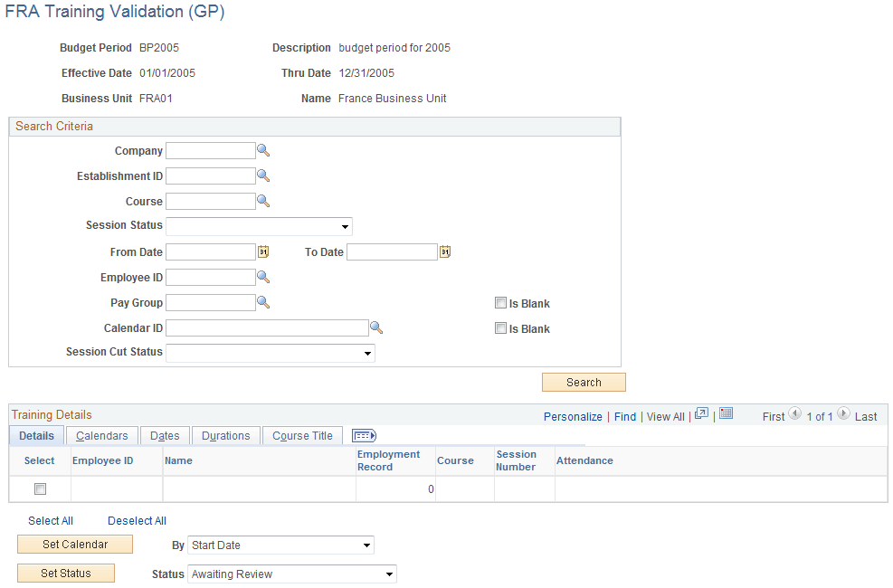Open the Course lookup prompt
The height and width of the screenshot is (588, 893).
(x=263, y=201)
